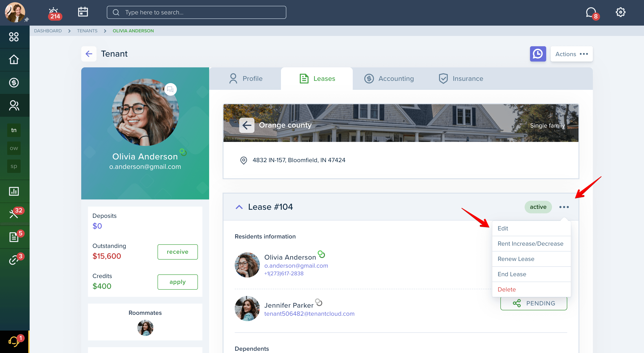Click the user profile avatar in top-left
This screenshot has width=644, height=353.
(15, 12)
